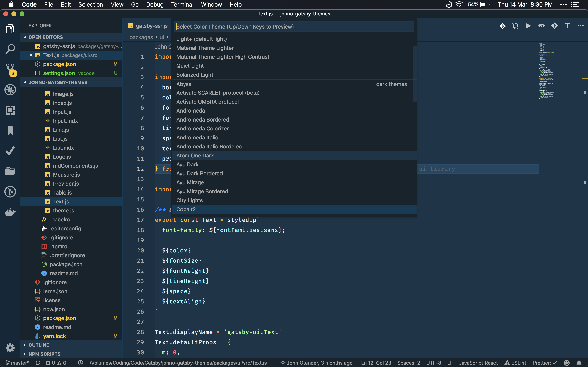Preview the Atom One Dark theme
588x367 pixels.
195,155
